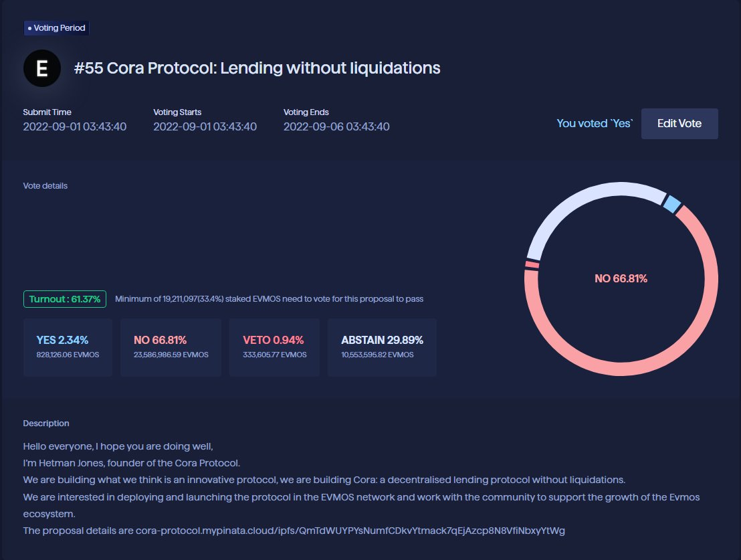Click the Voting Period status badge

coord(57,28)
